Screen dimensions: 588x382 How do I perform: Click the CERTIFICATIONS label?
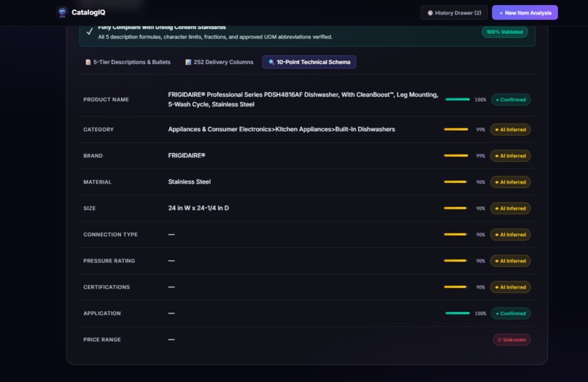[107, 287]
